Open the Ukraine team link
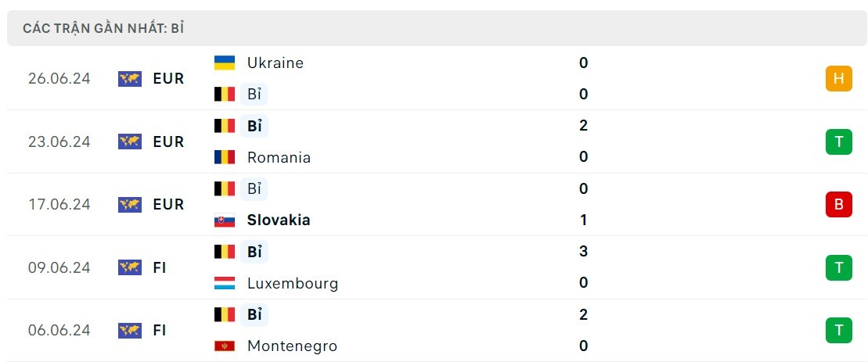Viewport: 868px width, 362px height. pos(276,63)
